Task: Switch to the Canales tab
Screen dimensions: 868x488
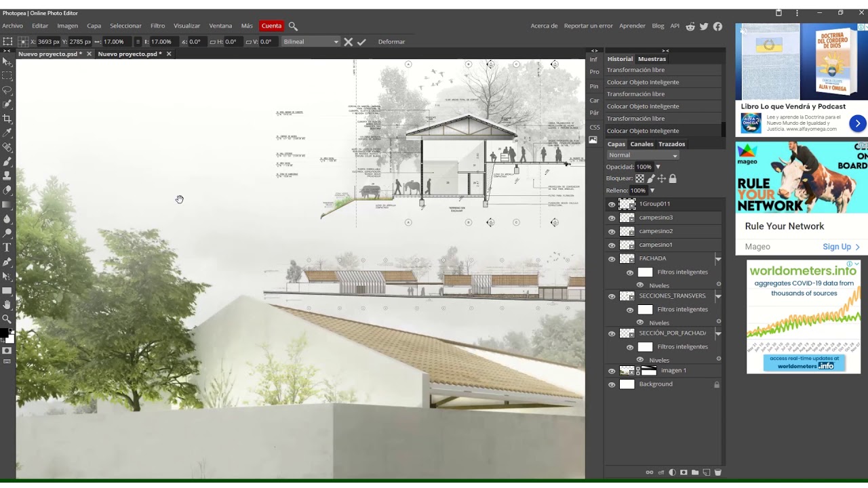Action: (x=642, y=144)
